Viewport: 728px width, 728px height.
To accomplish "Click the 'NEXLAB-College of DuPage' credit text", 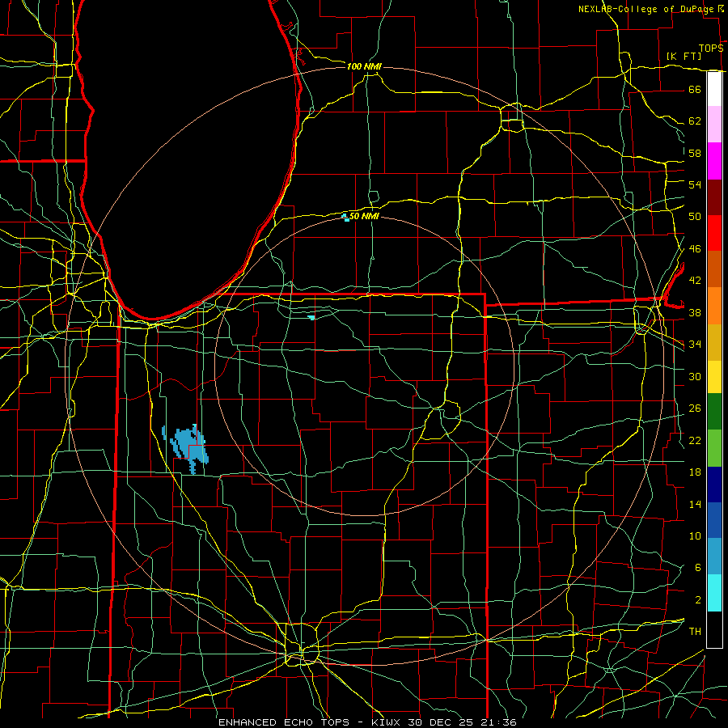I will pyautogui.click(x=645, y=9).
